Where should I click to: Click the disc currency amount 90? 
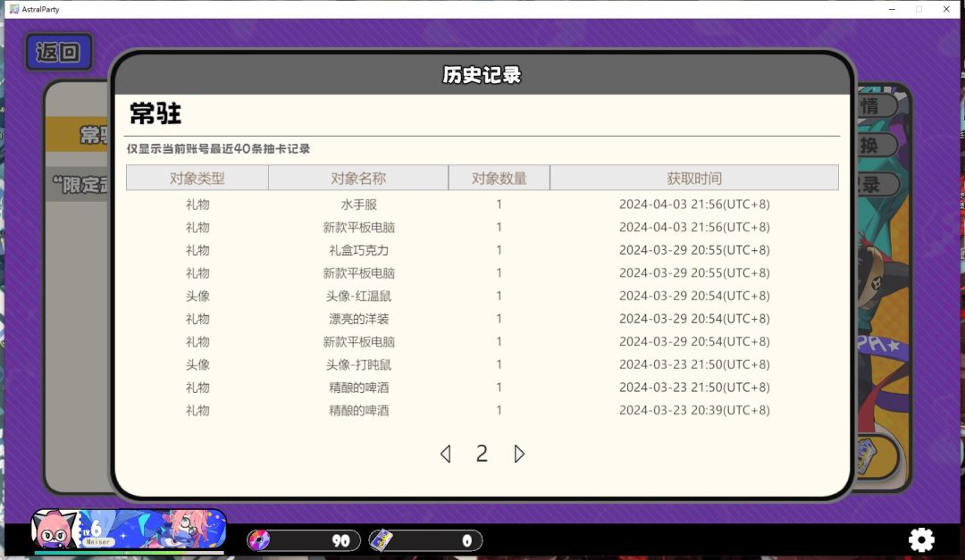click(x=341, y=541)
